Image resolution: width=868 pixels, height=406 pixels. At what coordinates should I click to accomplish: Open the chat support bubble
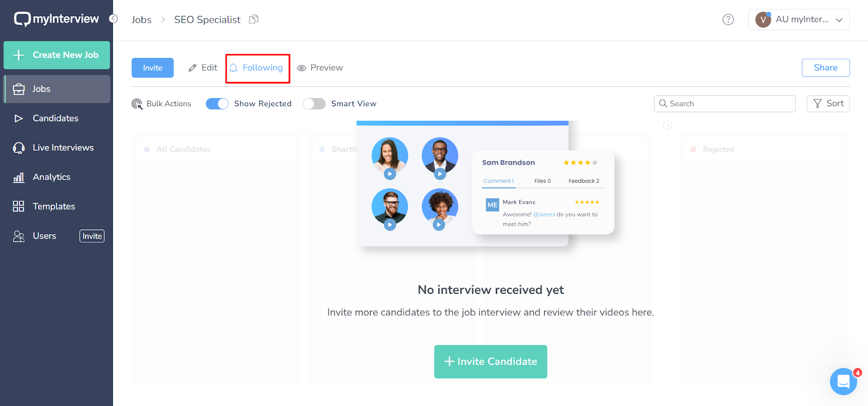[843, 382]
